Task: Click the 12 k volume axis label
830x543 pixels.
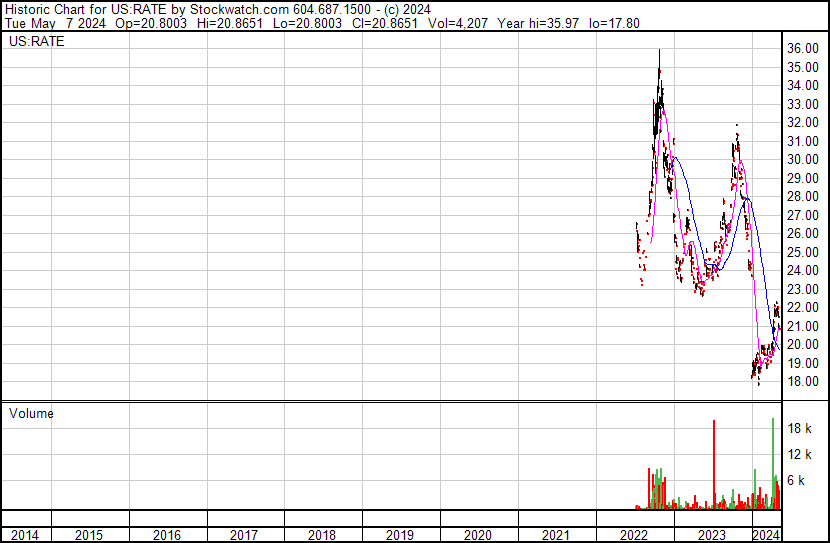Action: pos(799,454)
